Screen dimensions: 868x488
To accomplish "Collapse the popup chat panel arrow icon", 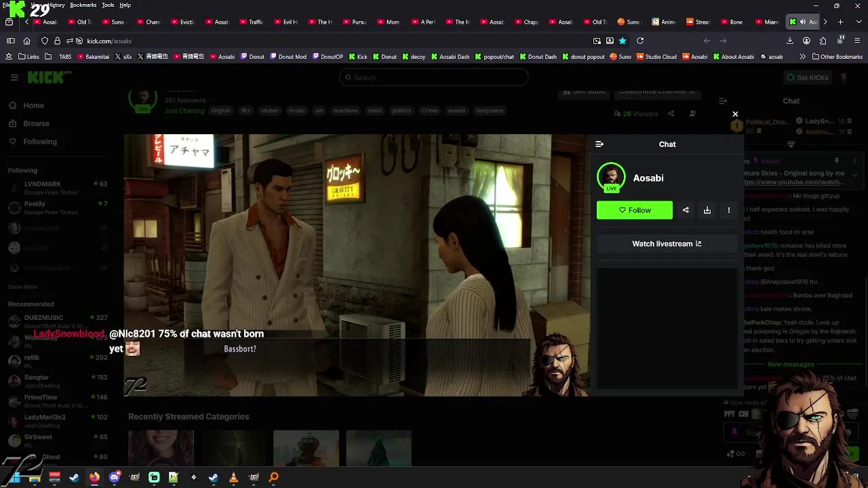I will tap(599, 144).
